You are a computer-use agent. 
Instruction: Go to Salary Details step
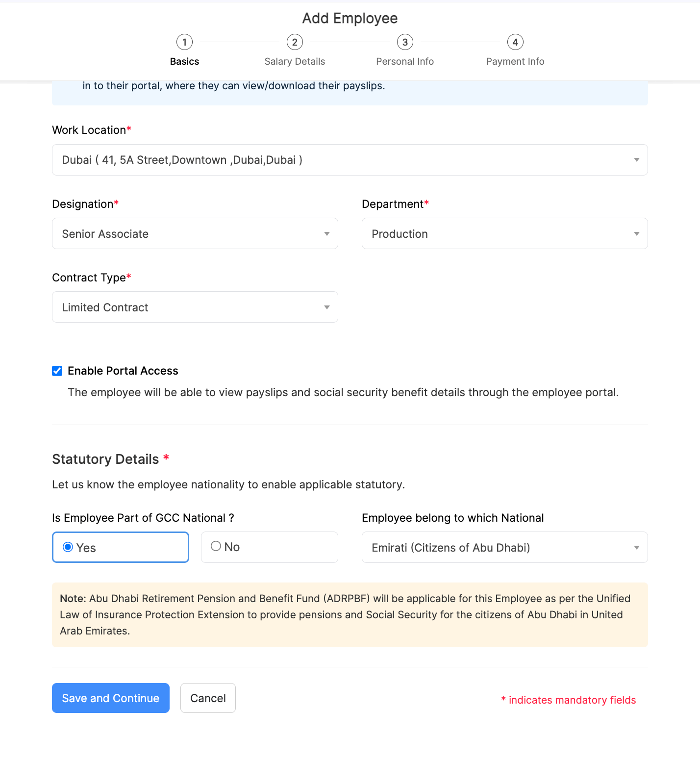click(295, 61)
